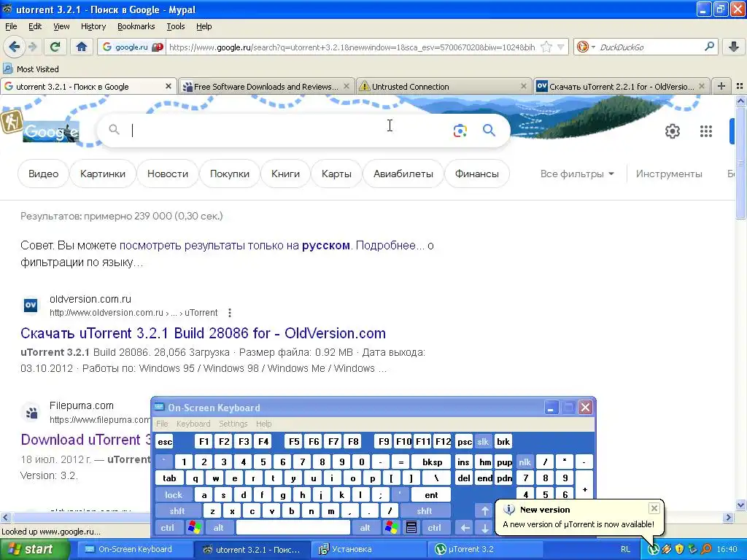Open the Windows start button
This screenshot has height=560, width=747.
(34, 549)
